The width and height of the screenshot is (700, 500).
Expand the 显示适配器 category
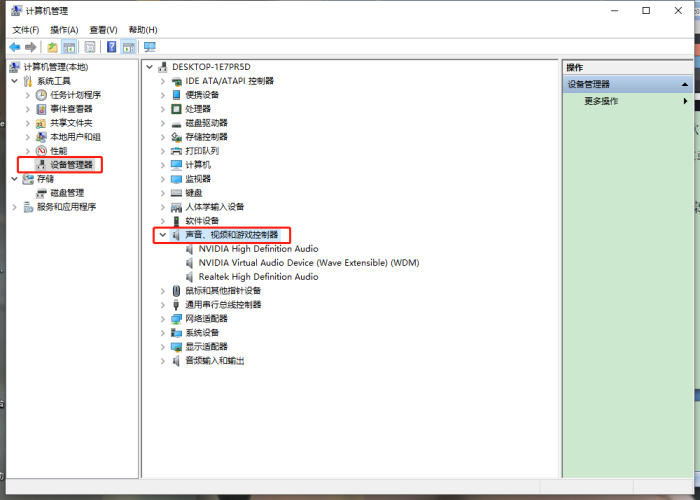click(x=162, y=347)
